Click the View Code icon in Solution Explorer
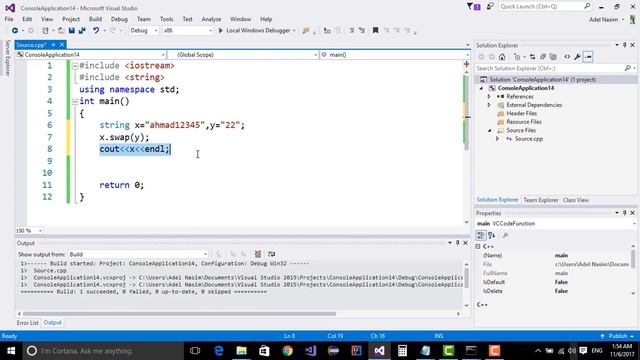The image size is (640, 360). coord(567,57)
